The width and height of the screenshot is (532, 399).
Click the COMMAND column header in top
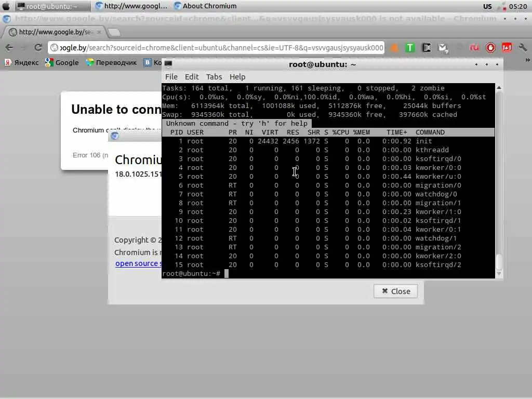(x=430, y=132)
